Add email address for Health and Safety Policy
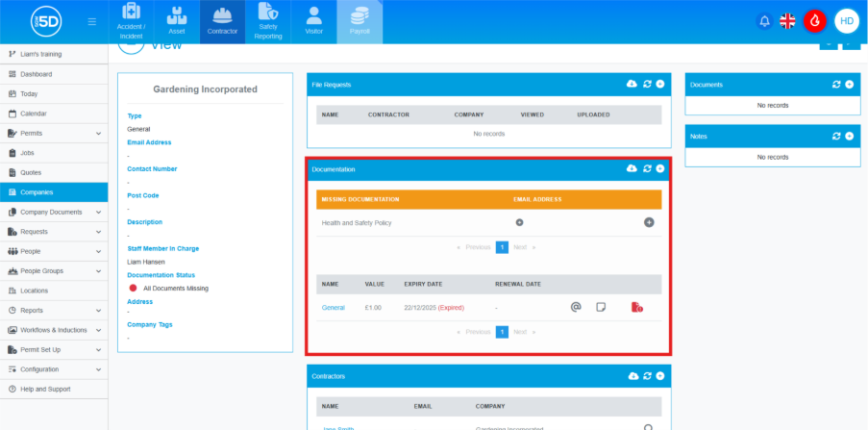 click(x=519, y=222)
